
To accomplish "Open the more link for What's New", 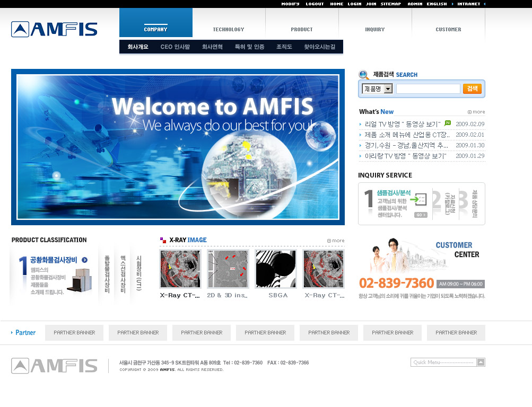I will pyautogui.click(x=476, y=112).
